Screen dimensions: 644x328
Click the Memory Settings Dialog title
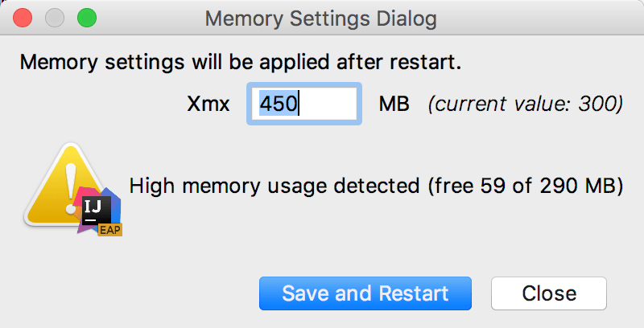click(x=321, y=17)
